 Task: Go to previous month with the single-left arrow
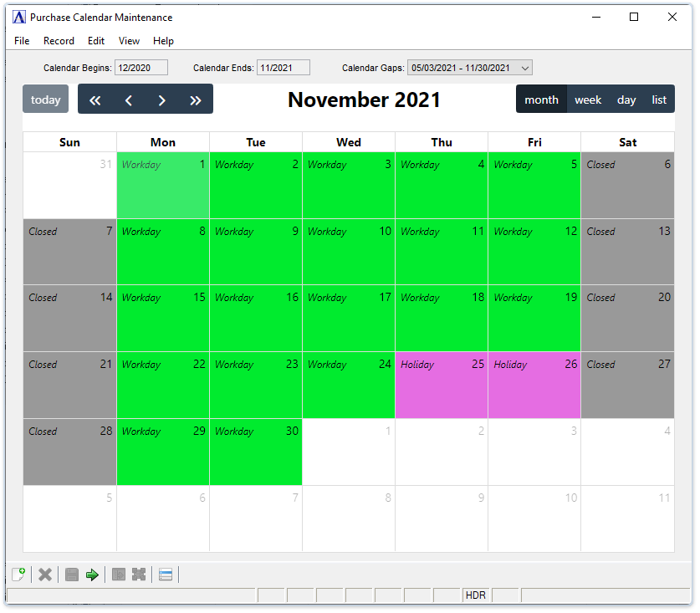point(128,99)
